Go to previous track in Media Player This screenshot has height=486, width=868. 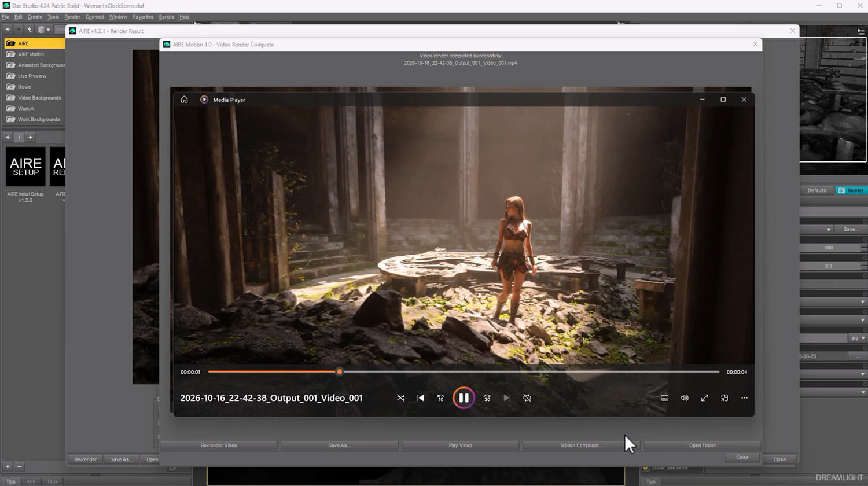(421, 398)
